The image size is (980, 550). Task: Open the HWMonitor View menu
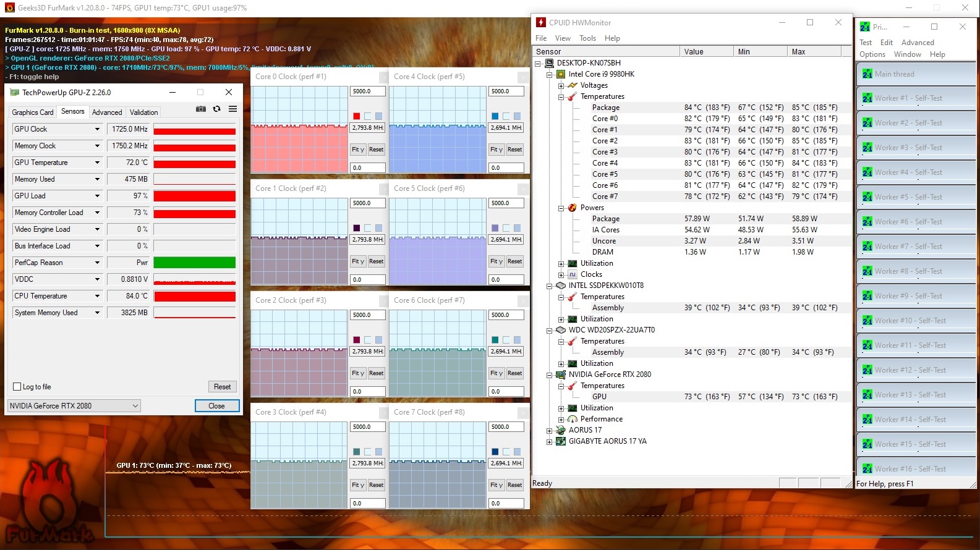coord(563,38)
